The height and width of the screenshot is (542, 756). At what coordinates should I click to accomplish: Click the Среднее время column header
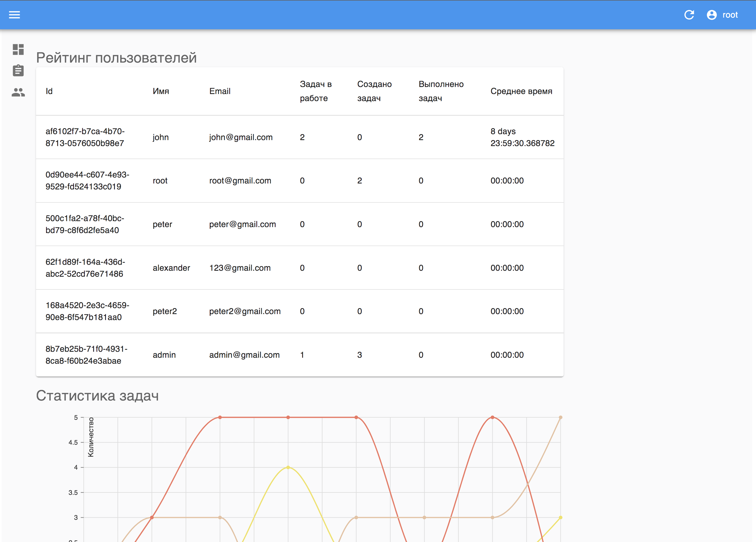coord(521,91)
